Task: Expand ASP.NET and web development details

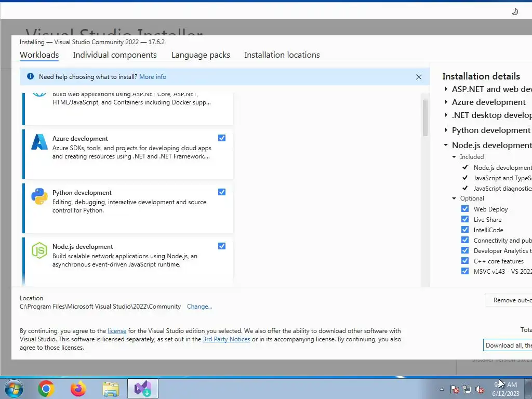Action: 446,89
